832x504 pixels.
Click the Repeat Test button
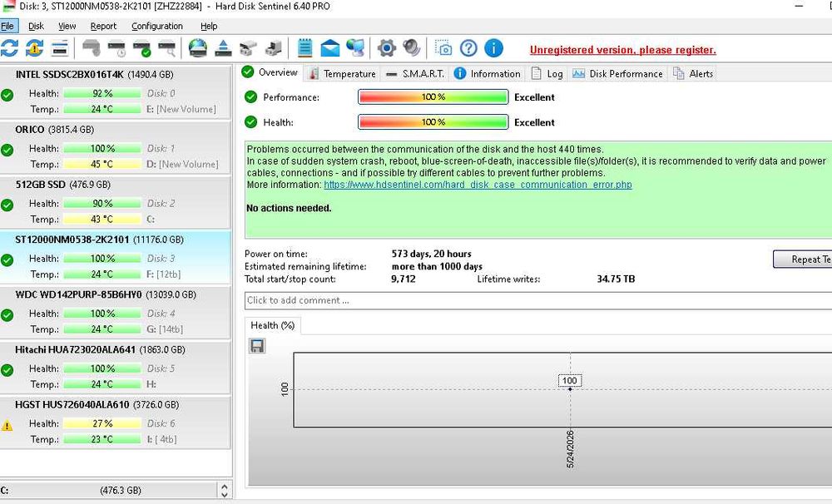(x=802, y=259)
